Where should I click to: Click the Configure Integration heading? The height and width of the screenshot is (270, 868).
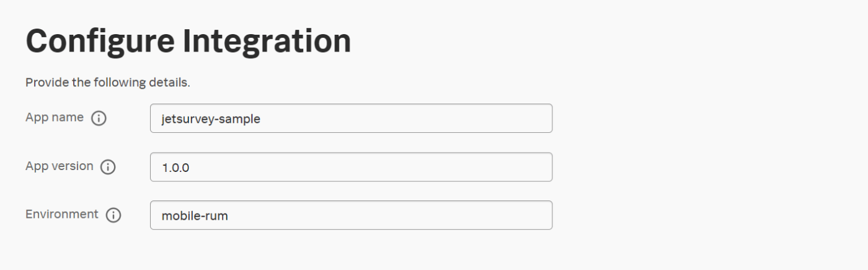point(188,42)
